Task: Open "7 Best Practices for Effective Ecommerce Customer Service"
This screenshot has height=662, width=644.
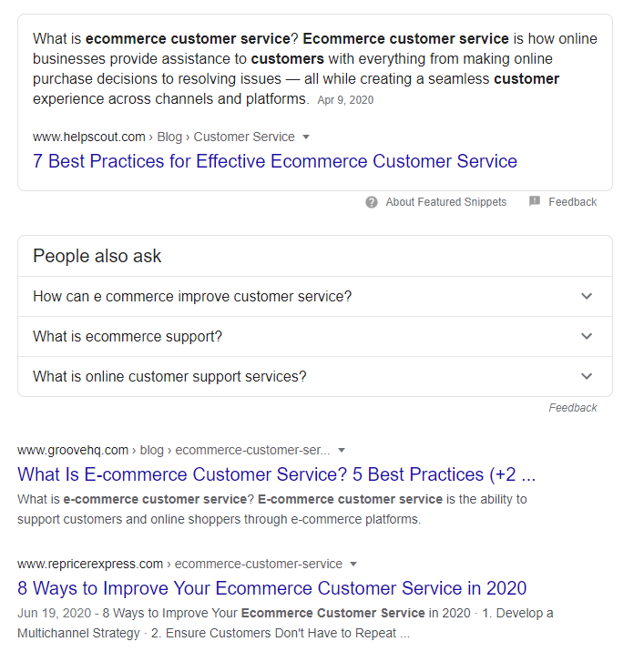Action: click(275, 161)
